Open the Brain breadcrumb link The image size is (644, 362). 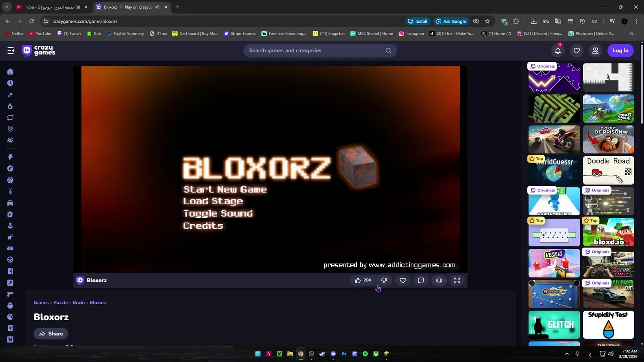click(78, 303)
